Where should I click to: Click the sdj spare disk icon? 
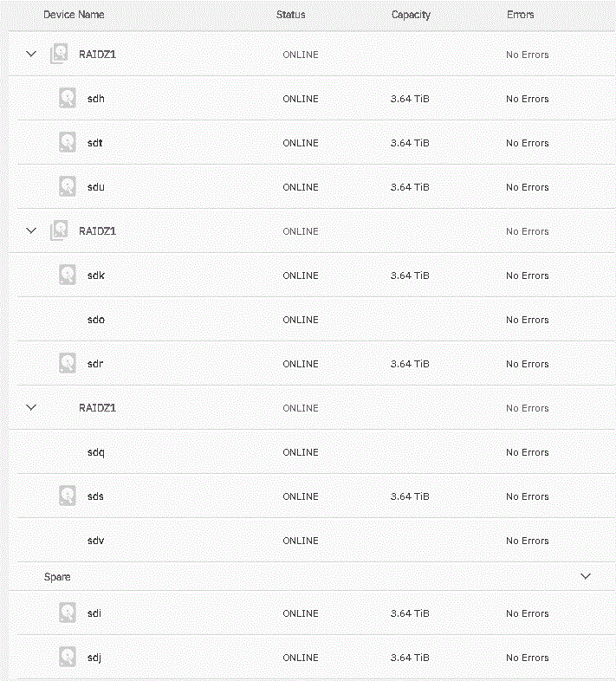[x=68, y=657]
